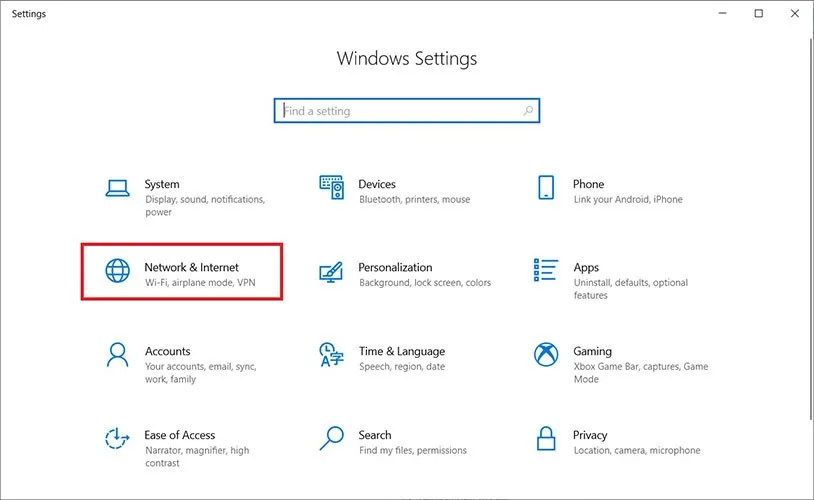The height and width of the screenshot is (500, 814).
Task: Click 'Location, camera, microphone' description
Action: point(637,451)
